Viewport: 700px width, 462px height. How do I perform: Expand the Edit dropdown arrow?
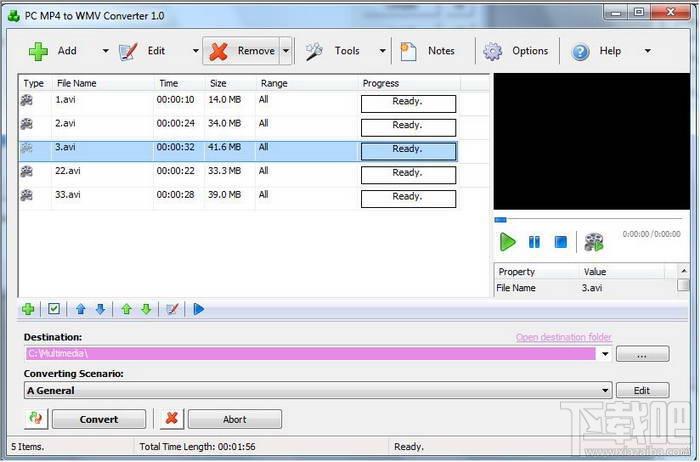tap(196, 51)
